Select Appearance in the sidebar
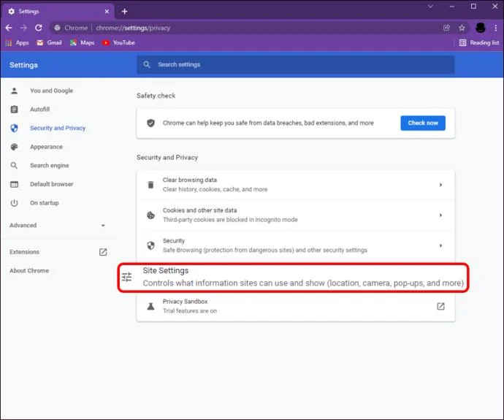504x420 pixels. click(46, 147)
